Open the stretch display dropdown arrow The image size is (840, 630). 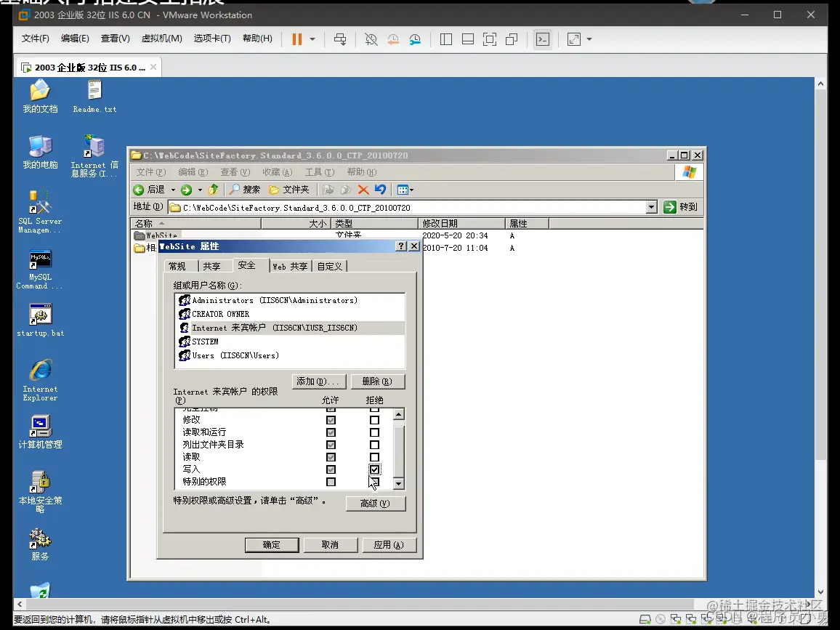pyautogui.click(x=589, y=39)
